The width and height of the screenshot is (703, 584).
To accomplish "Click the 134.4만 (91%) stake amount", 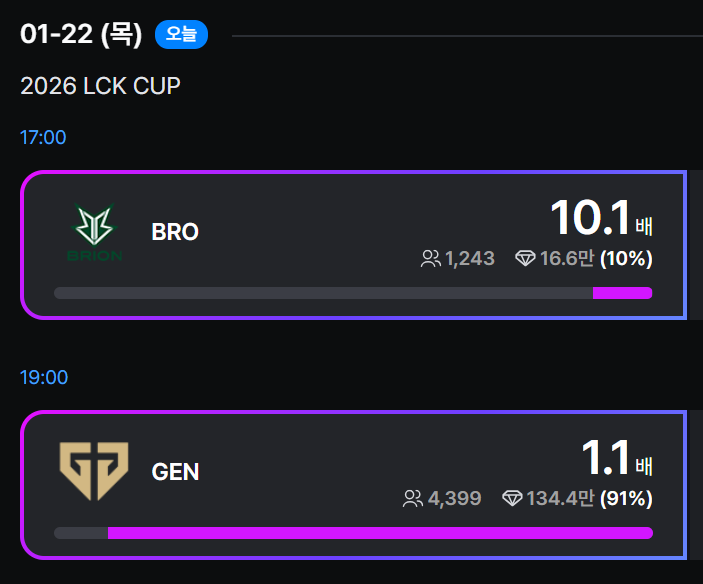I will pyautogui.click(x=590, y=498).
